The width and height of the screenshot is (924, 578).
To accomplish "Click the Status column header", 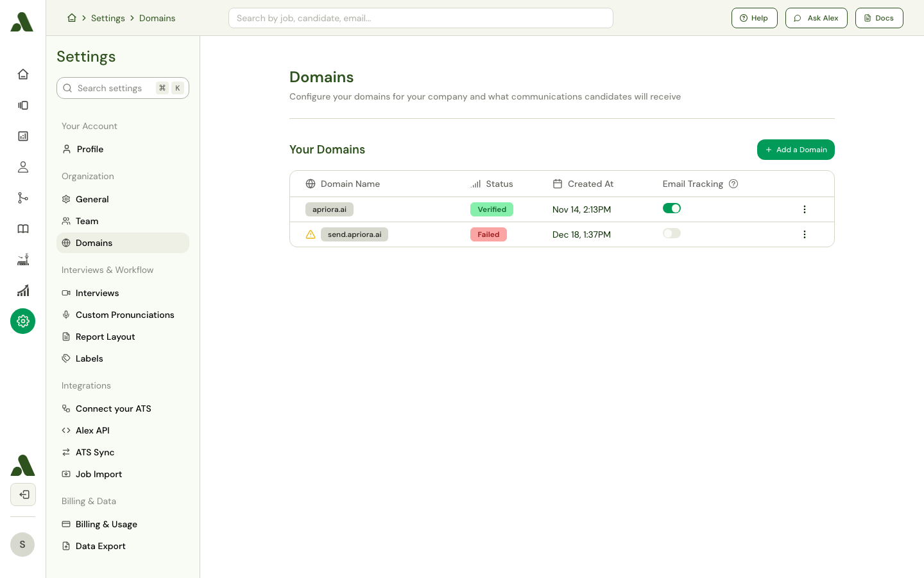I will [x=492, y=184].
